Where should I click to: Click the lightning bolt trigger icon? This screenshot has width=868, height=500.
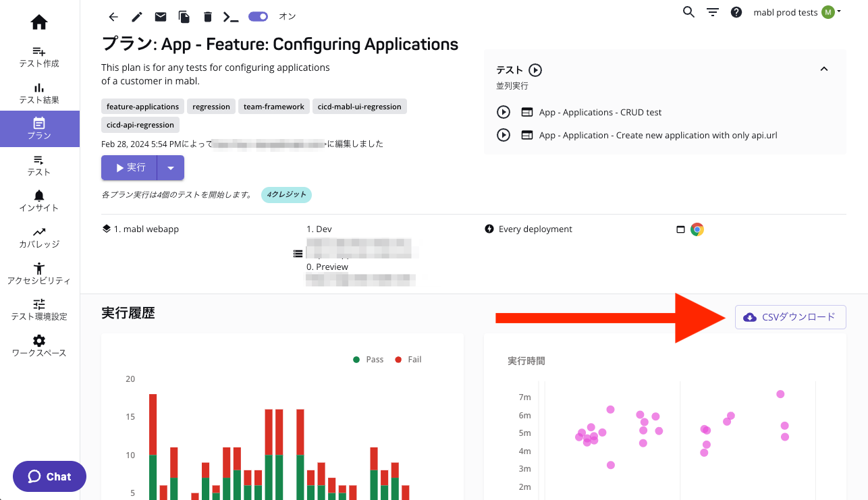489,229
